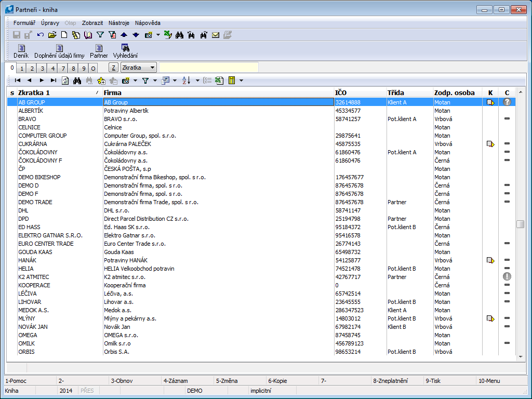This screenshot has height=399, width=532.
Task: Click the undo arrow icon in toolbar
Action: point(40,35)
